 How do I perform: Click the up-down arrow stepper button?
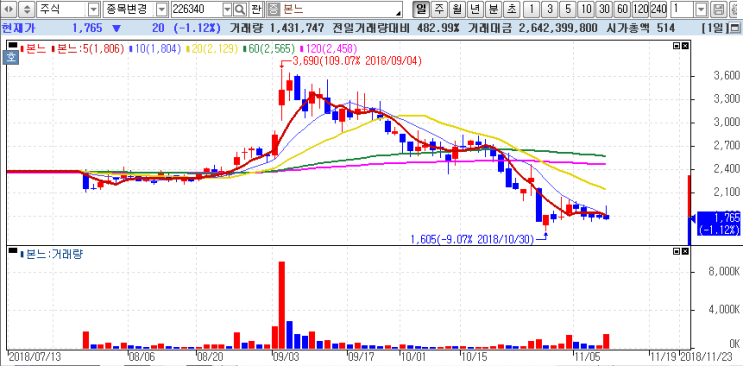click(x=28, y=9)
